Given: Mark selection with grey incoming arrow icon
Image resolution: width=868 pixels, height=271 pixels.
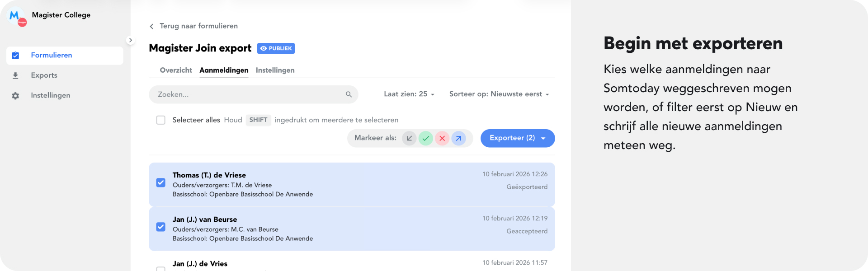Looking at the screenshot, I should pos(409,138).
